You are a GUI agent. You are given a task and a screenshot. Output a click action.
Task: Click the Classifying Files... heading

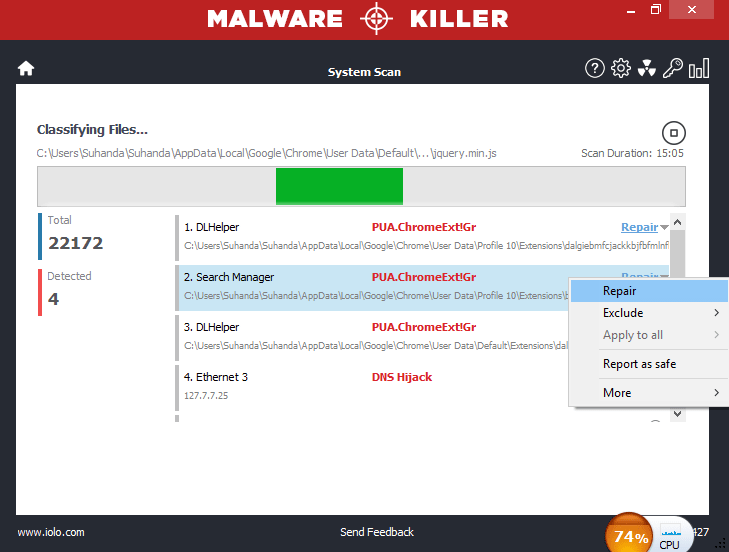coord(92,130)
